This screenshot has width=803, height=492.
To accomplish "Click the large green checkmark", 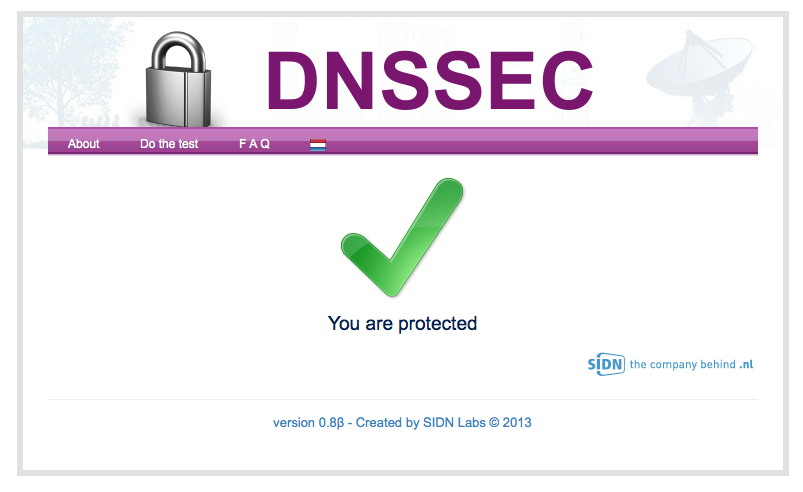I will 402,237.
